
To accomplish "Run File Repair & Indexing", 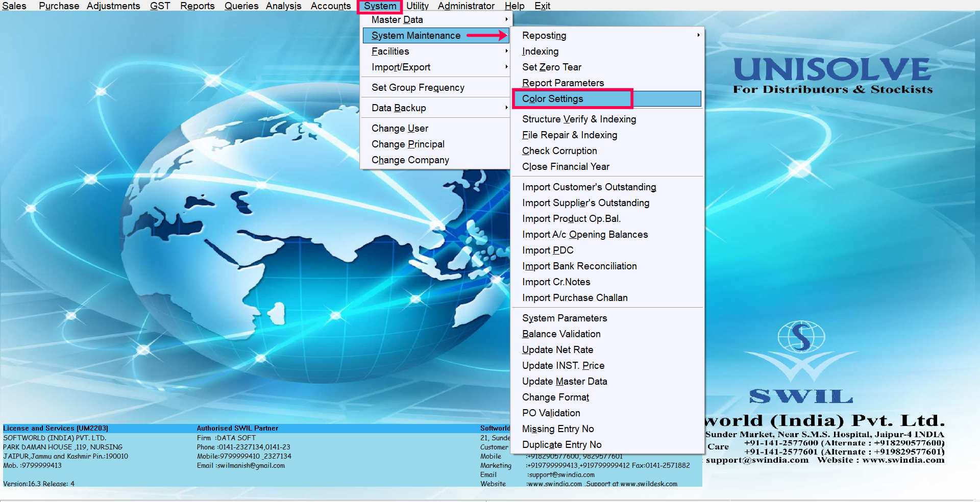I will point(607,135).
